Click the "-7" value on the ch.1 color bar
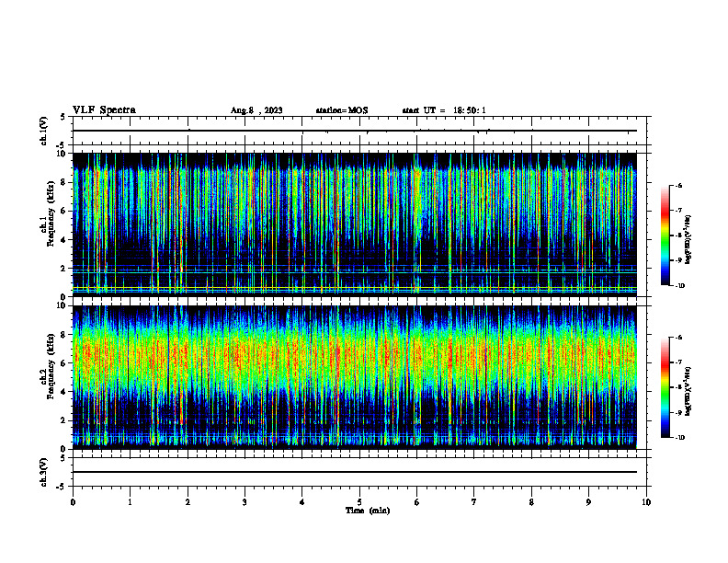The image size is (728, 563). 678,211
